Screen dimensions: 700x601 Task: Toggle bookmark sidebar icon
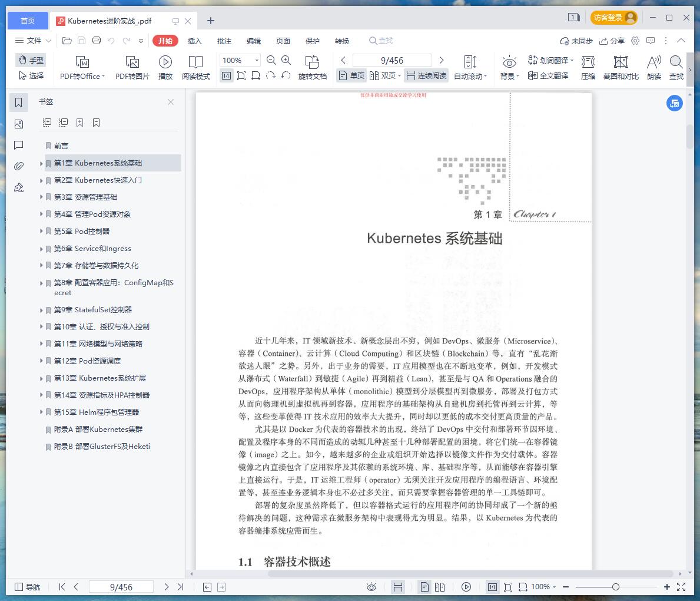pos(19,103)
